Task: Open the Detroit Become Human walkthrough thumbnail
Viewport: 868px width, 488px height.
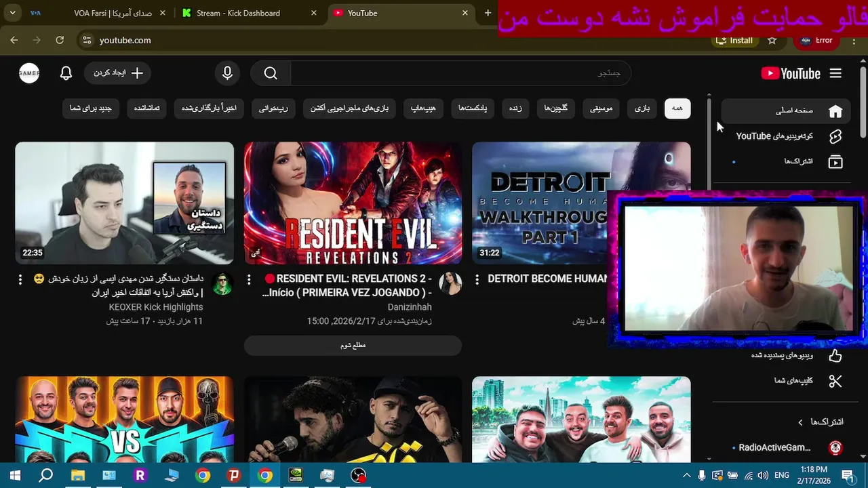Action: point(581,203)
